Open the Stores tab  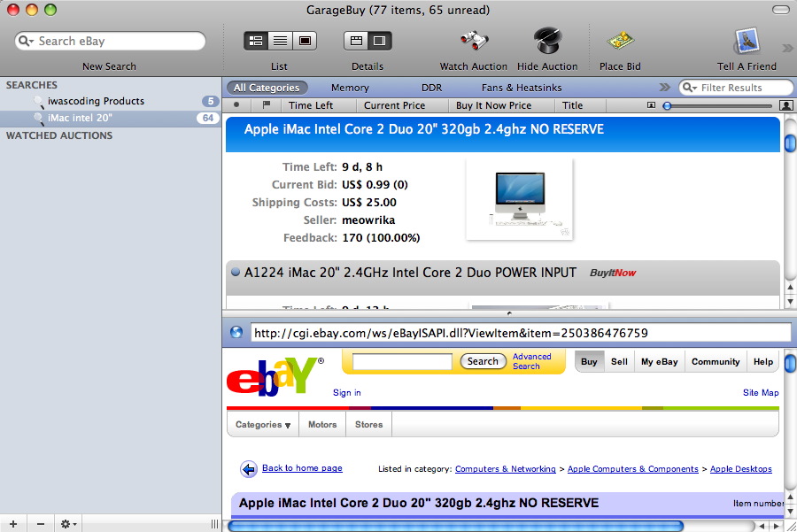[368, 424]
